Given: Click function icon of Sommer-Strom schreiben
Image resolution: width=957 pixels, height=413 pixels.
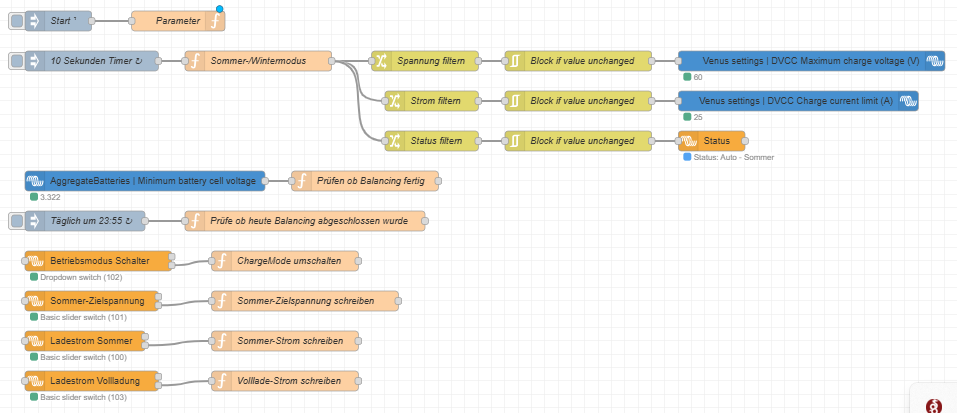Looking at the screenshot, I should click(222, 341).
